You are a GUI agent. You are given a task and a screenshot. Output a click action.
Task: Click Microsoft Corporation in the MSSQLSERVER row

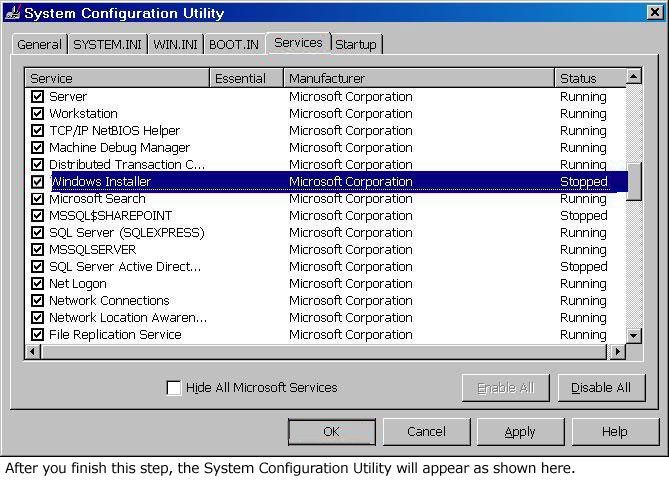tap(351, 249)
